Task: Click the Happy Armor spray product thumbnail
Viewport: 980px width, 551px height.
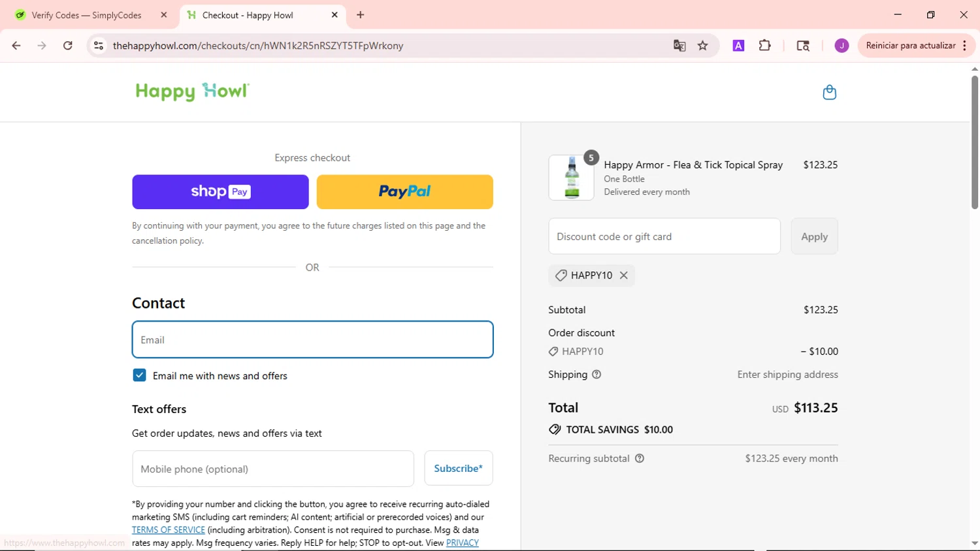Action: (x=572, y=177)
